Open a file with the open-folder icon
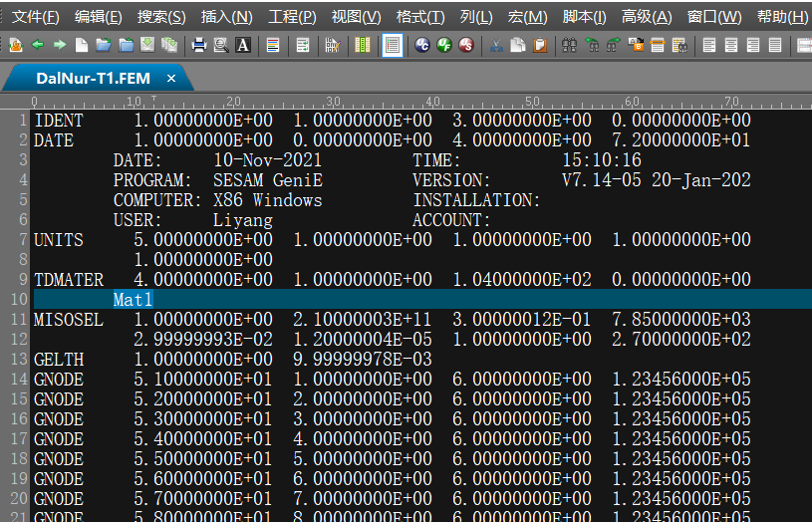812x522 pixels. tap(104, 45)
